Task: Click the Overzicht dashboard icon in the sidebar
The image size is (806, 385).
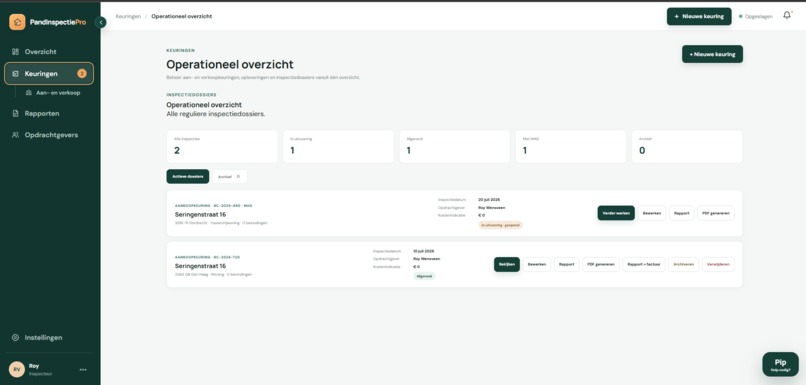Action: pos(15,52)
